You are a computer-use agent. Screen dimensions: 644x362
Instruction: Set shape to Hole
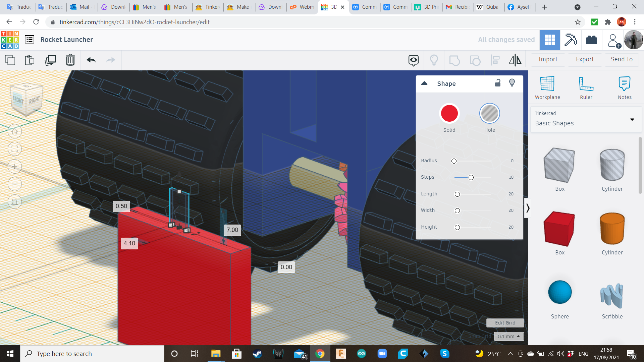click(489, 114)
